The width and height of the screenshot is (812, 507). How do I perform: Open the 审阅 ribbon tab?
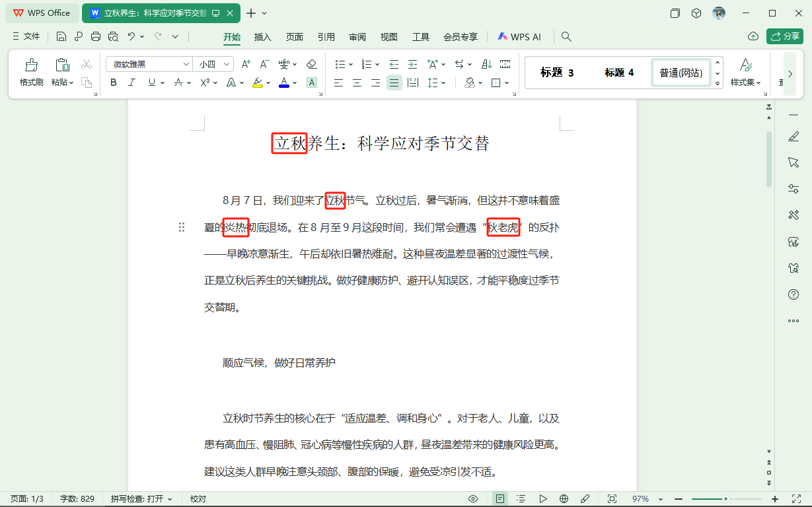pos(357,38)
